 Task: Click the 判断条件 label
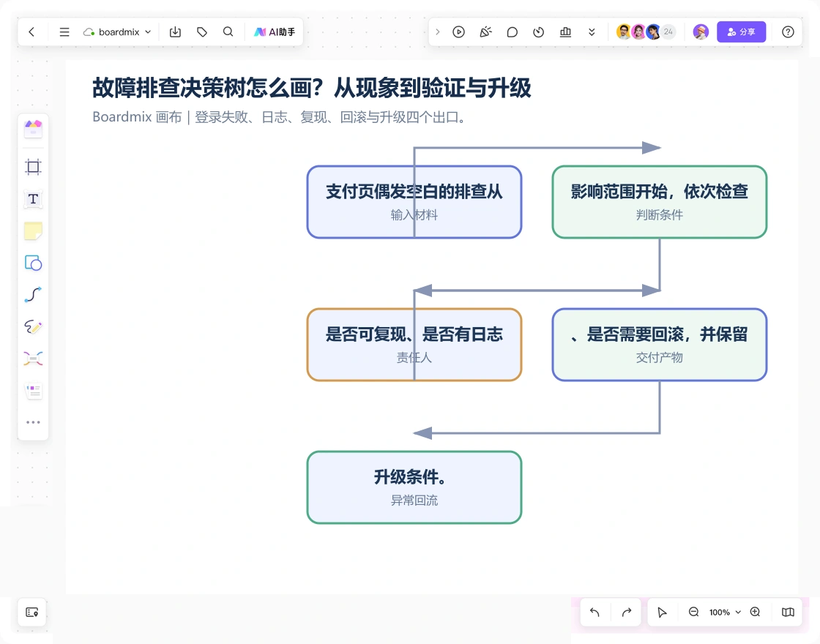coord(660,215)
